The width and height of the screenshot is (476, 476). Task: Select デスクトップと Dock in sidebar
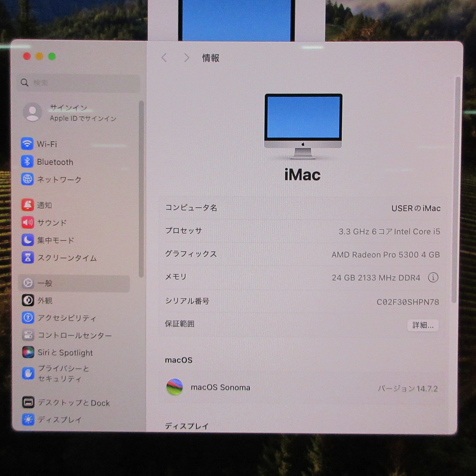coord(74,403)
